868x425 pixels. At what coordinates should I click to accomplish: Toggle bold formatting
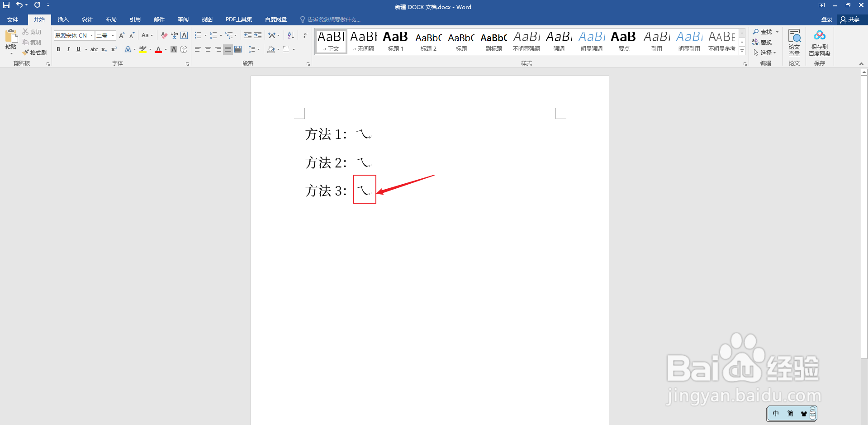point(58,49)
